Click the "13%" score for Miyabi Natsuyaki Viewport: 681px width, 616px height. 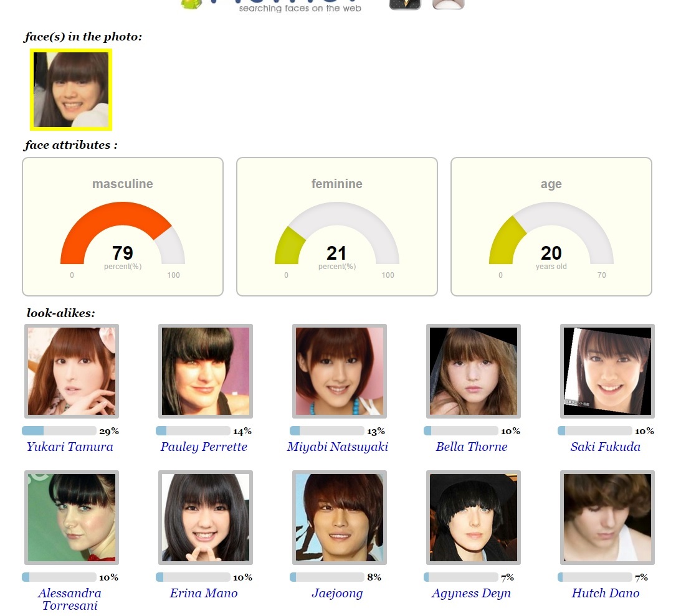(376, 431)
